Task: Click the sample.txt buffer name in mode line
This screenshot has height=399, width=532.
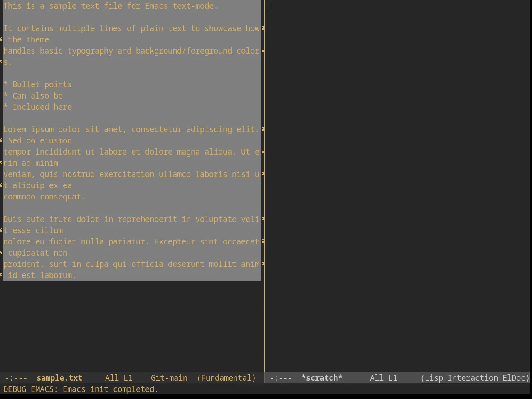Action: 59,378
